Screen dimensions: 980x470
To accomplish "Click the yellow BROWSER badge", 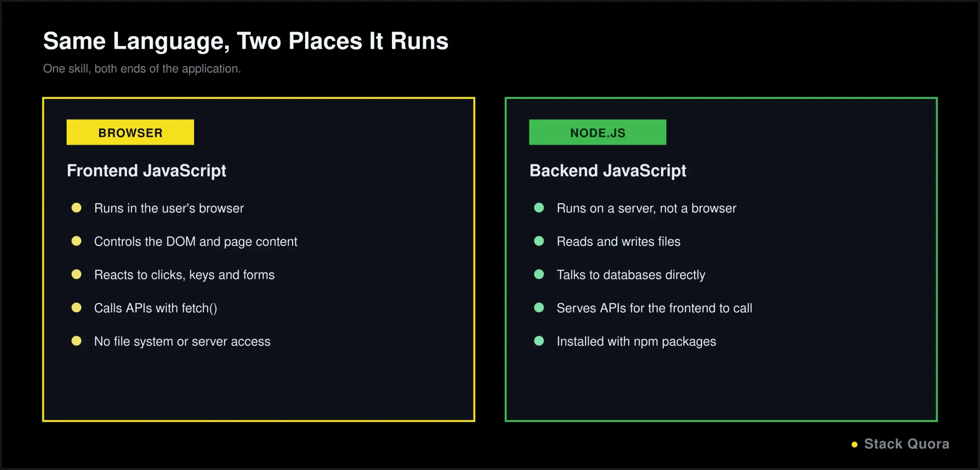I will [x=130, y=132].
